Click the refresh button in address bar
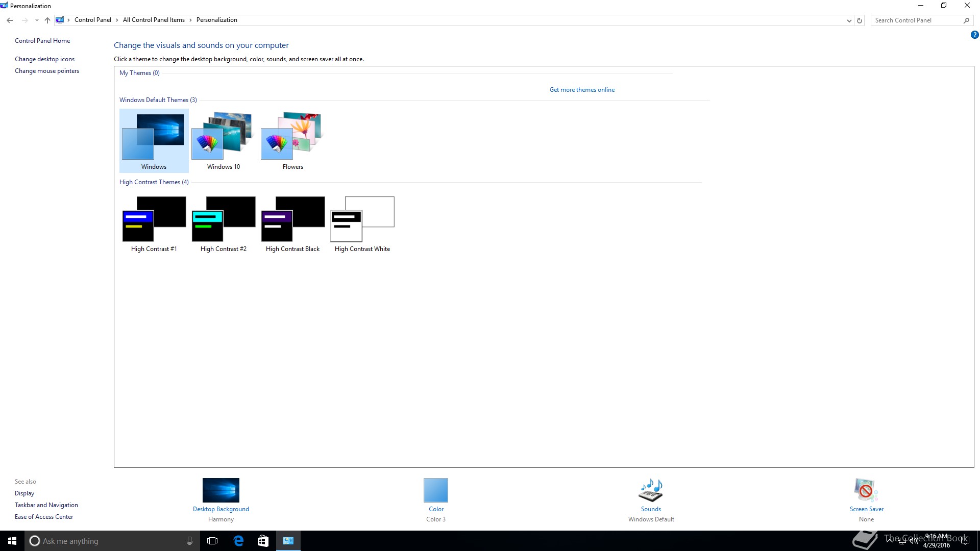The height and width of the screenshot is (551, 980). point(860,20)
